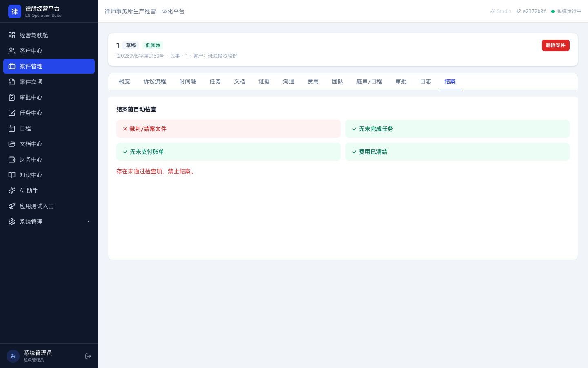Image resolution: width=588 pixels, height=368 pixels.
Task: Click the 草稿 status tag
Action: (x=131, y=45)
